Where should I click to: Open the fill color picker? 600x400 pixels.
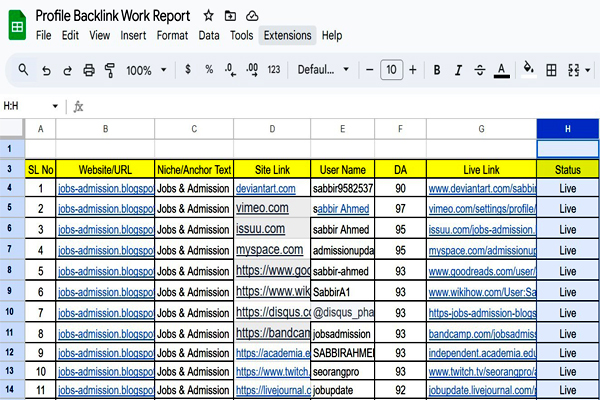click(x=527, y=70)
